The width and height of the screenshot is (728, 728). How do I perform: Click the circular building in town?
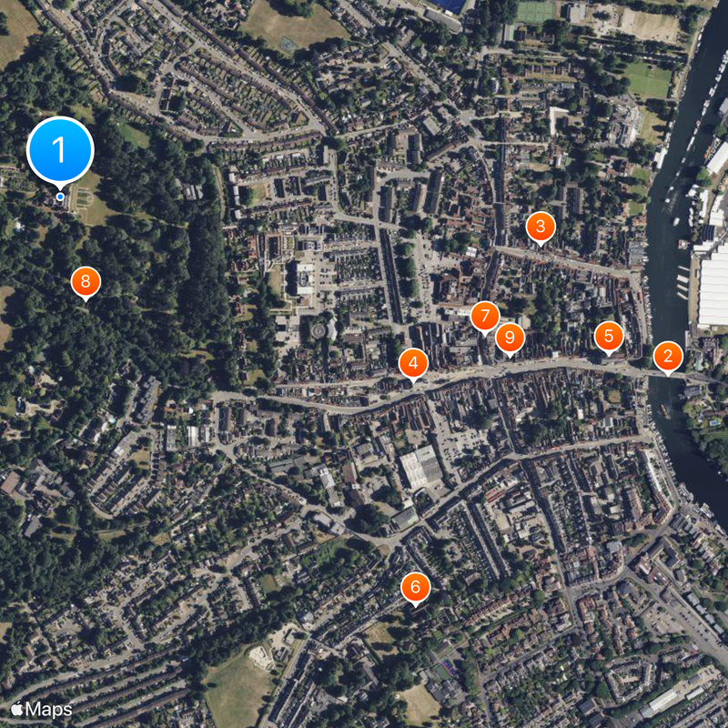319,331
